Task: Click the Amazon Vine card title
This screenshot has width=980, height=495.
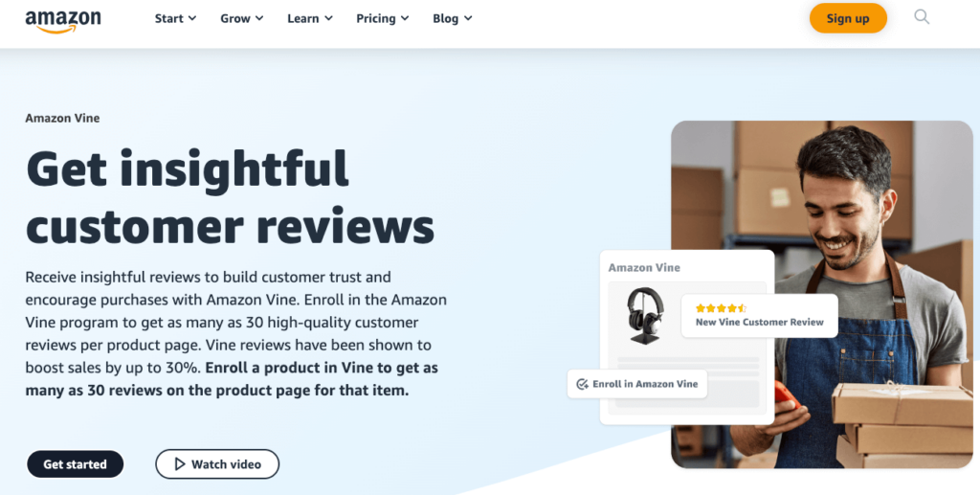Action: 644,267
